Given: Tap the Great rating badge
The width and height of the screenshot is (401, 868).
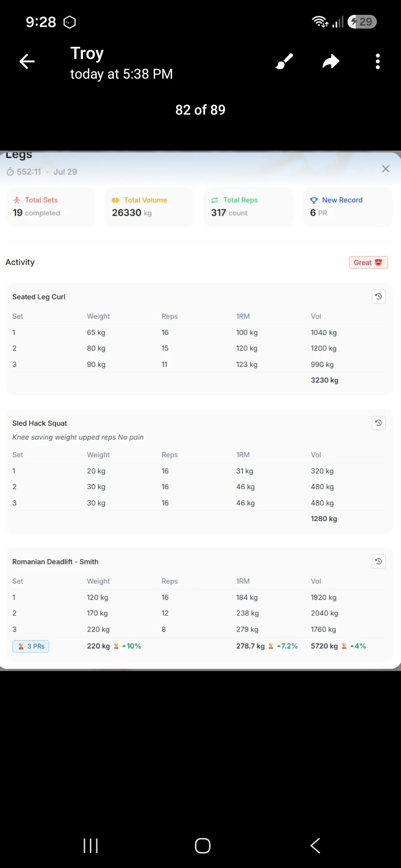Looking at the screenshot, I should point(368,263).
